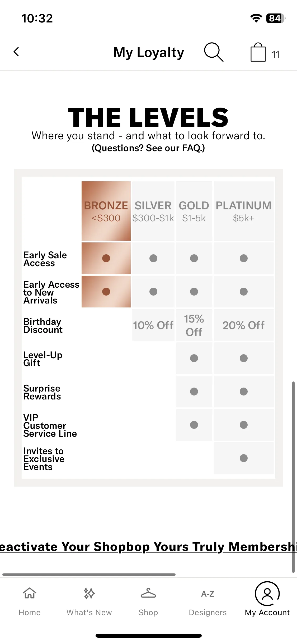Open the shopping bag icon
This screenshot has height=644, width=297.
click(x=258, y=52)
